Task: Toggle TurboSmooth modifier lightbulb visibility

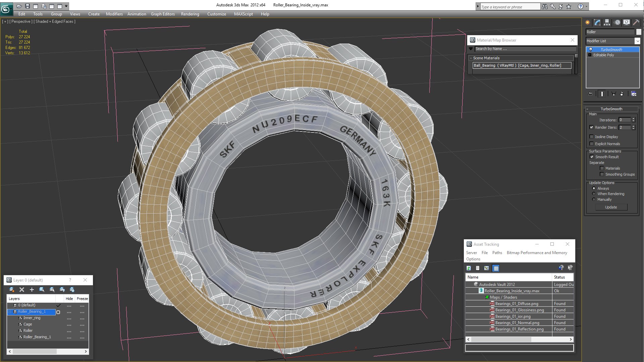Action: (x=591, y=50)
